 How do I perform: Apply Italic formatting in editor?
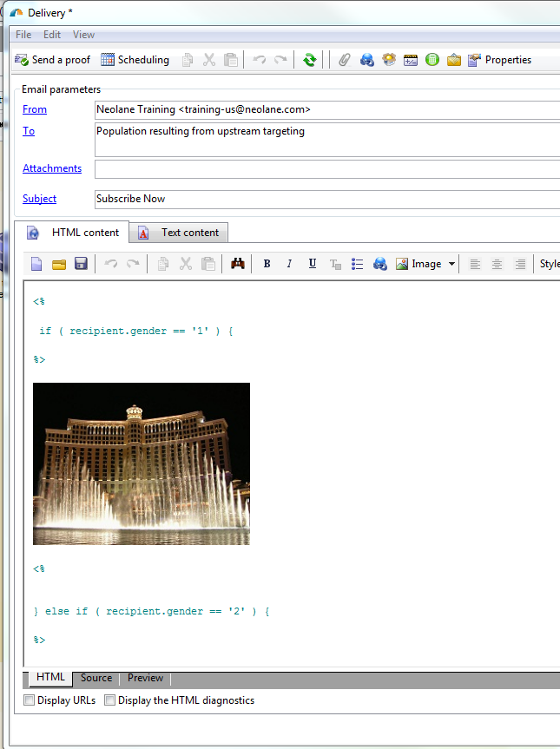click(x=289, y=264)
